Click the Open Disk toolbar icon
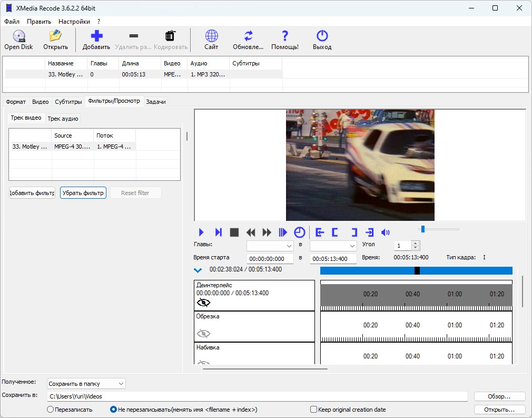 [x=18, y=36]
